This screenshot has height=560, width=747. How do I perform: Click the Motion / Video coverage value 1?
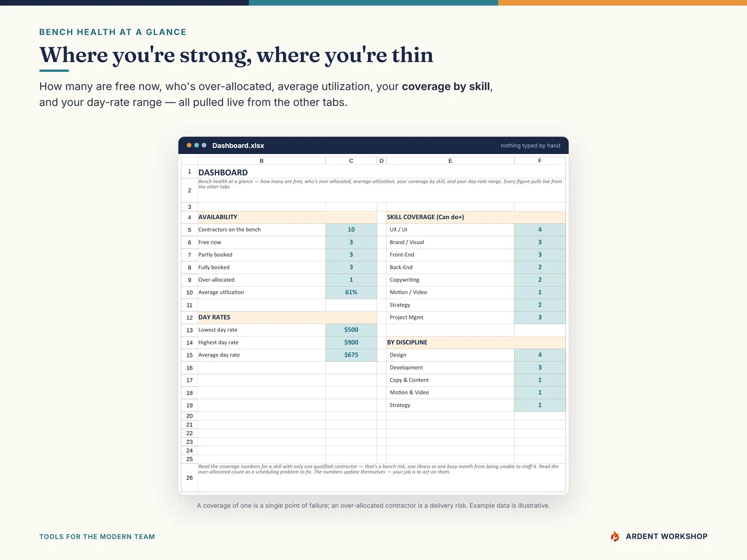click(540, 292)
